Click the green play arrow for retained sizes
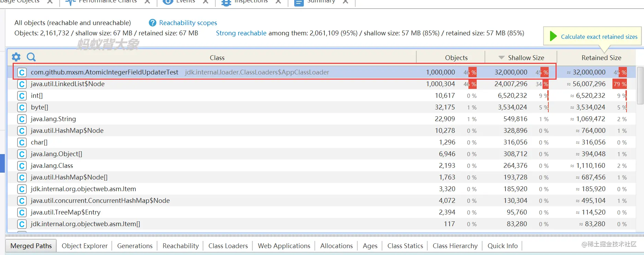This screenshot has height=255, width=644. [553, 36]
